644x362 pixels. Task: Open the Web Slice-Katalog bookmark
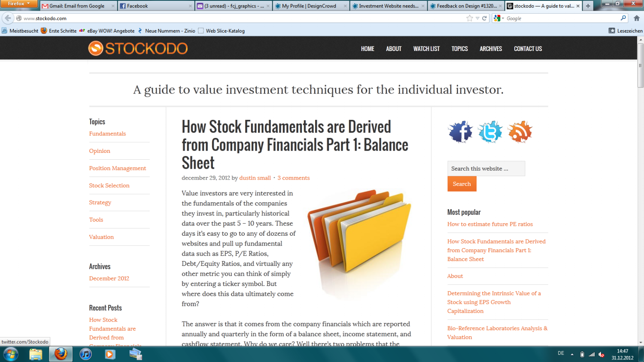pyautogui.click(x=221, y=31)
